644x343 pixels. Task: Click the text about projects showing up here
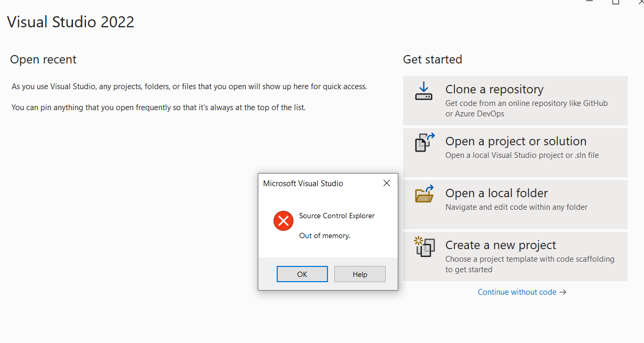(189, 87)
